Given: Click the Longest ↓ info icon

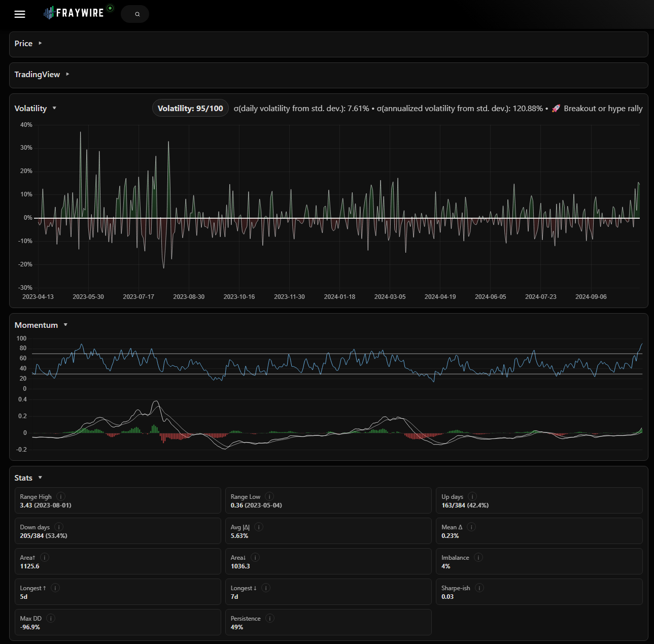Looking at the screenshot, I should [x=266, y=588].
